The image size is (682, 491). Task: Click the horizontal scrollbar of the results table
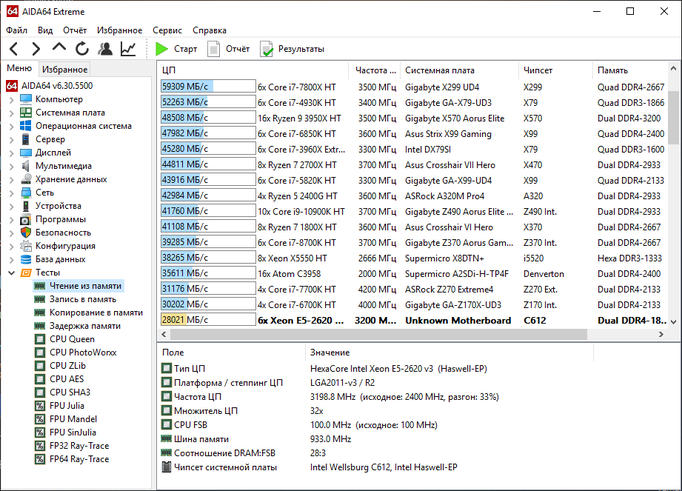point(378,334)
